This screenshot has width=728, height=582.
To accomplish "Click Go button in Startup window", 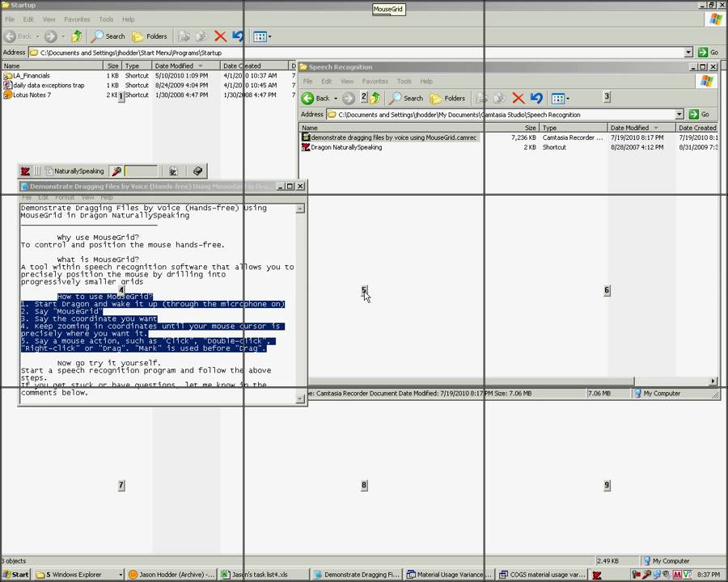I will pos(709,53).
